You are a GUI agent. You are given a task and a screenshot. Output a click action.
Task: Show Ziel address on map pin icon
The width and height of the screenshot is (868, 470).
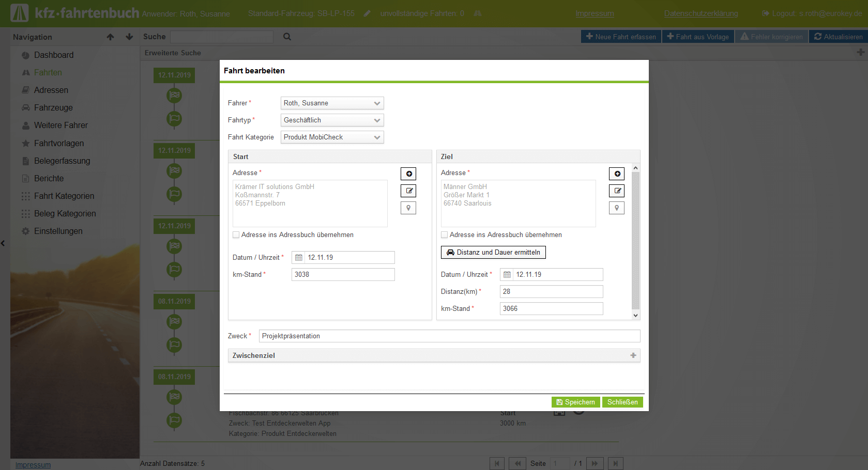click(617, 208)
